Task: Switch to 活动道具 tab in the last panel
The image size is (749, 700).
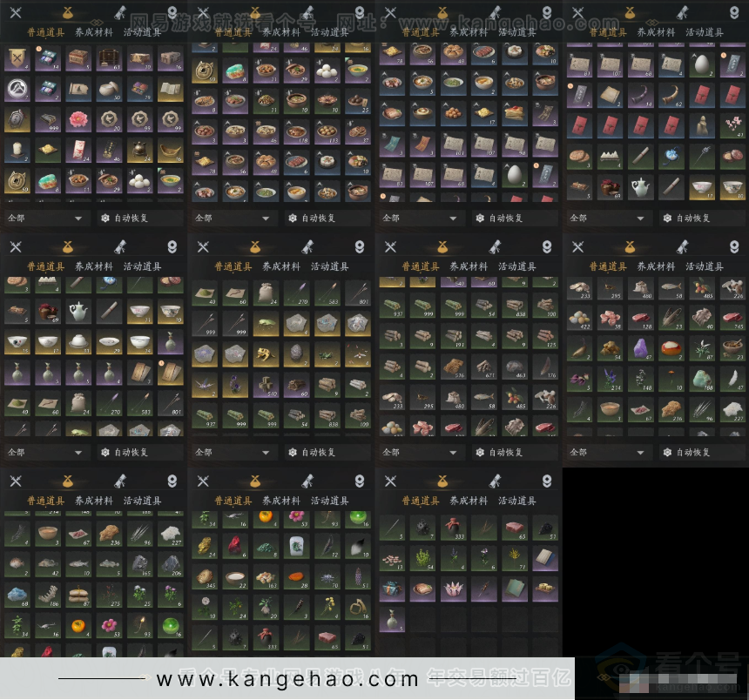Action: click(516, 501)
